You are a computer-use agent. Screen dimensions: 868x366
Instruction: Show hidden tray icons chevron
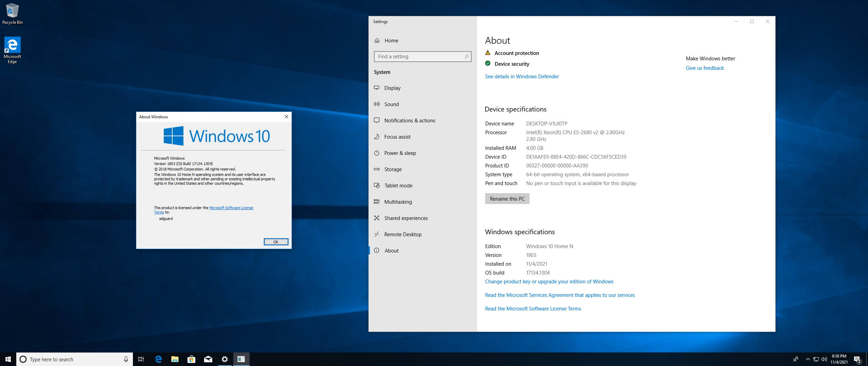coord(808,359)
